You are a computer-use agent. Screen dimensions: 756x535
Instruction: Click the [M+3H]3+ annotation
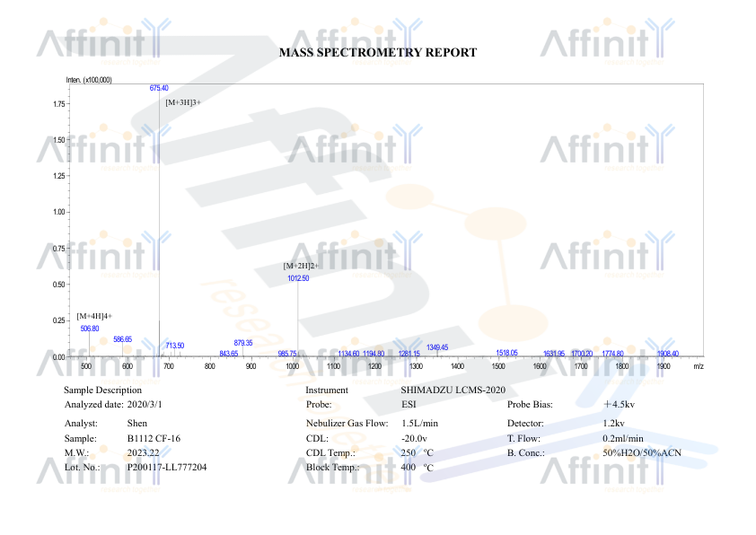click(x=183, y=102)
